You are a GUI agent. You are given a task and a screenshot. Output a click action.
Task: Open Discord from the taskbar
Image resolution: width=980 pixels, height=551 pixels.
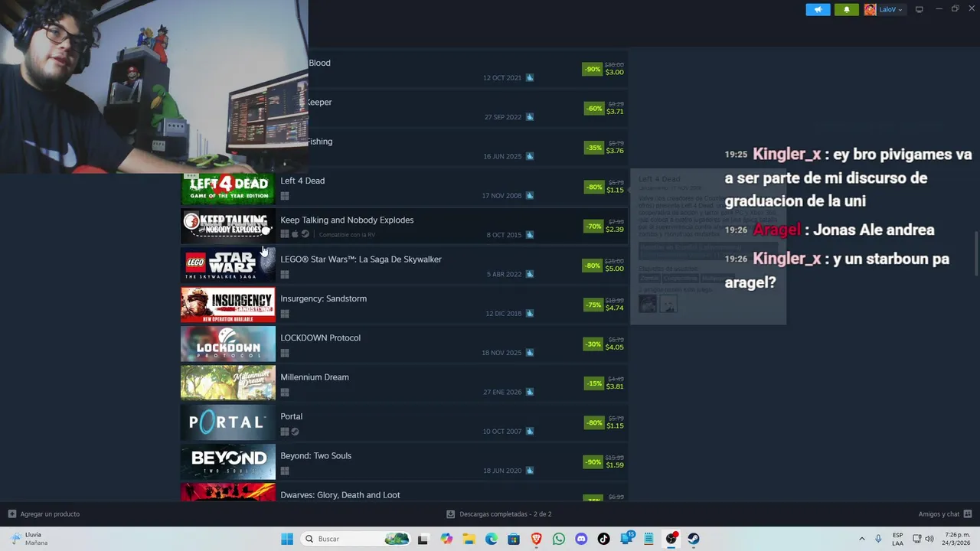pos(581,539)
